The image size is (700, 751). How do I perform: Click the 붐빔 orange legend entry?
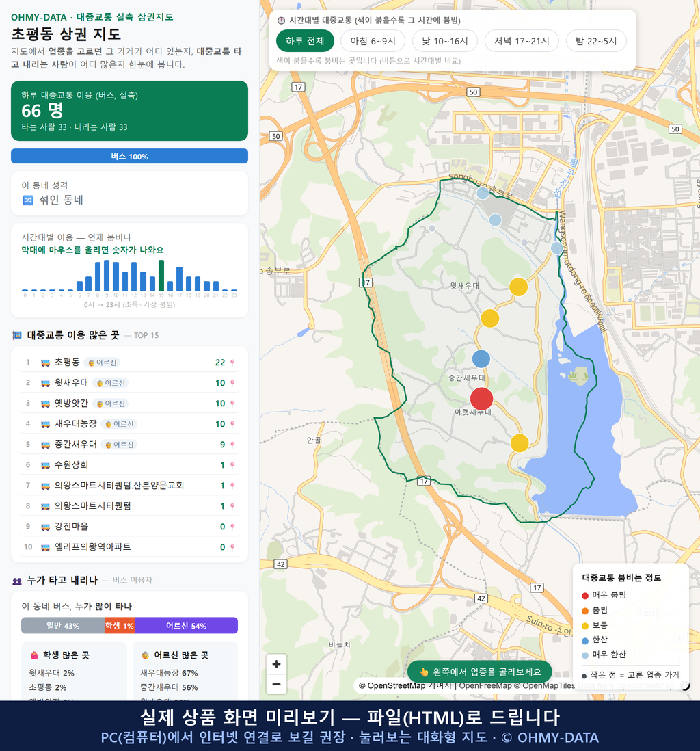coord(595,610)
